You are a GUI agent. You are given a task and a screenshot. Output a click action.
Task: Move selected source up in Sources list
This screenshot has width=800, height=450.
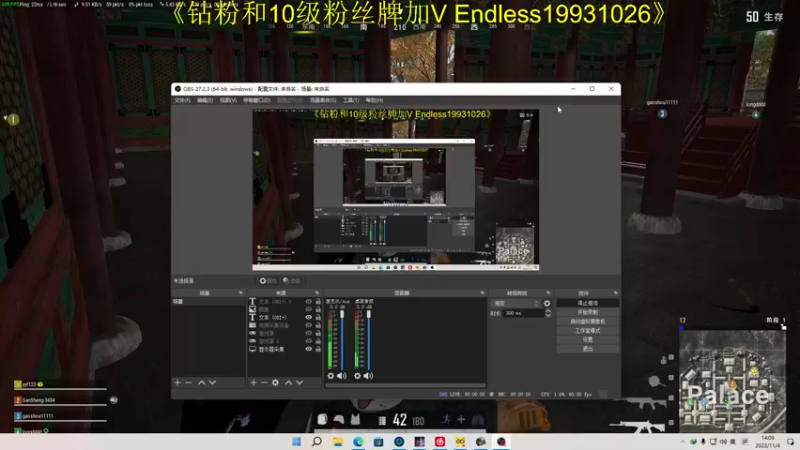click(x=289, y=382)
